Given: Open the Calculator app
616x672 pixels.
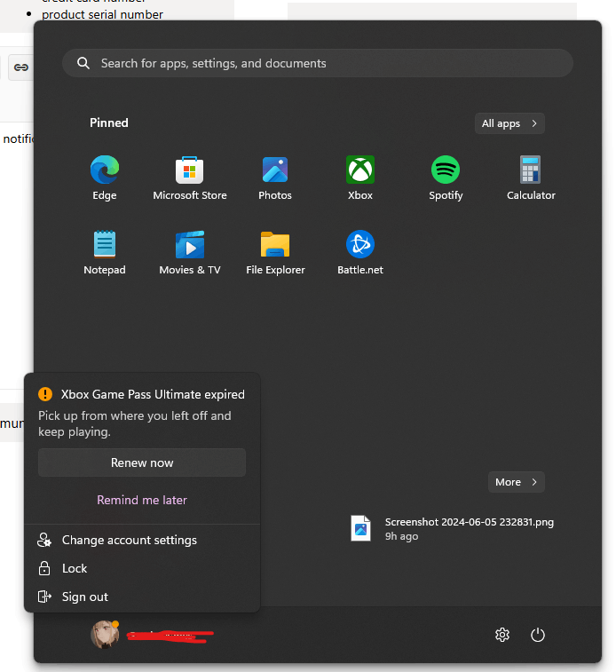Looking at the screenshot, I should [531, 178].
